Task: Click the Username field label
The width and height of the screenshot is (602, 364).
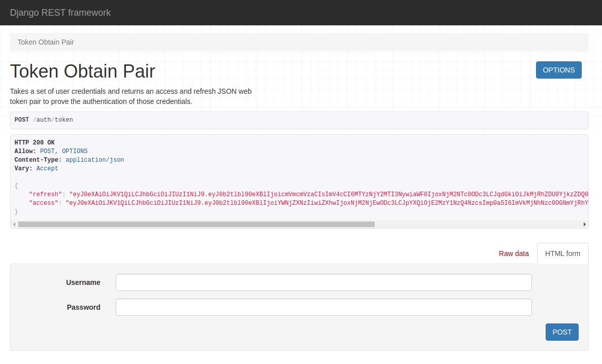Action: click(83, 283)
